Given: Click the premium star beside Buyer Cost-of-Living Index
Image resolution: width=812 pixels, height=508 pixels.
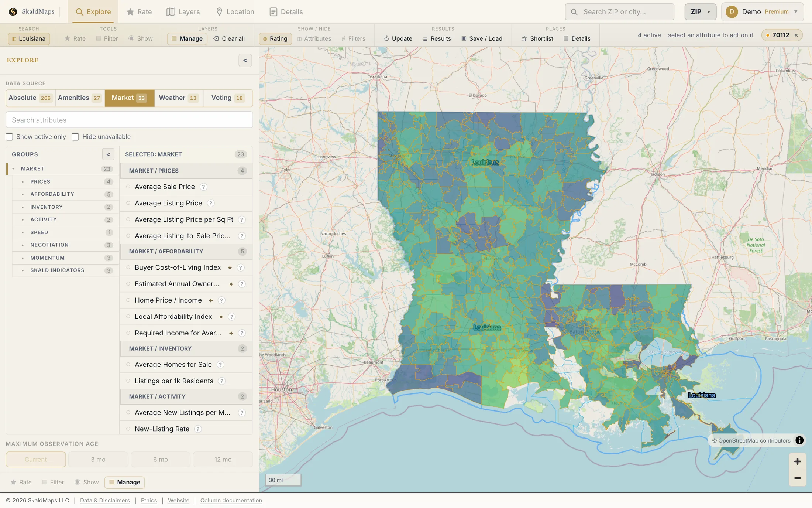Looking at the screenshot, I should pyautogui.click(x=230, y=268).
